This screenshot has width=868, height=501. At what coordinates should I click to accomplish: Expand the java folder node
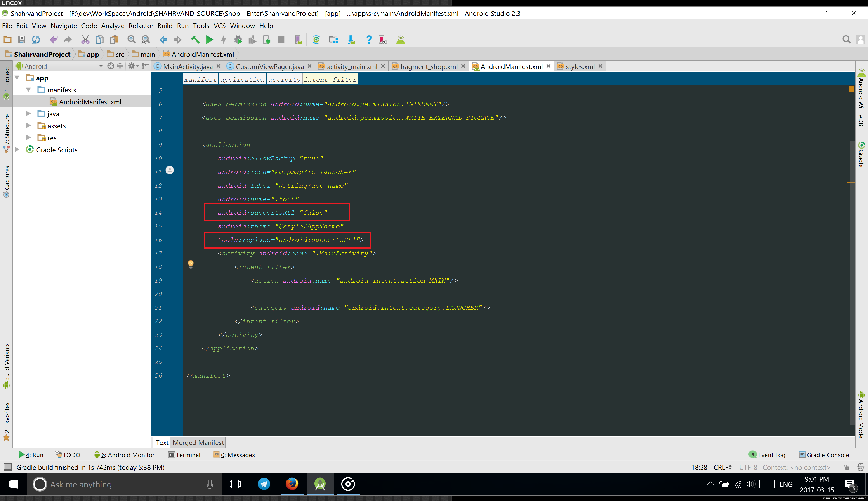tap(28, 114)
